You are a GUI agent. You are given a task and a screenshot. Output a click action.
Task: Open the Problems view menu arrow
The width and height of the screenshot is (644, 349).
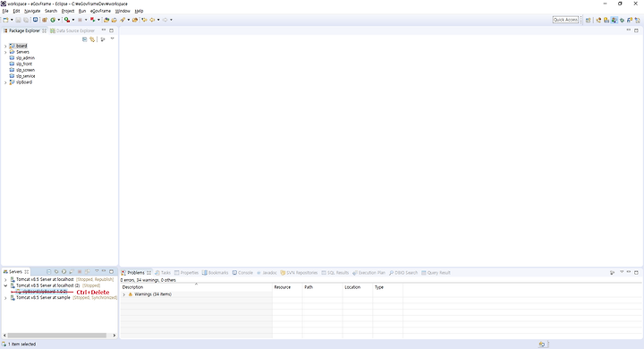(622, 272)
